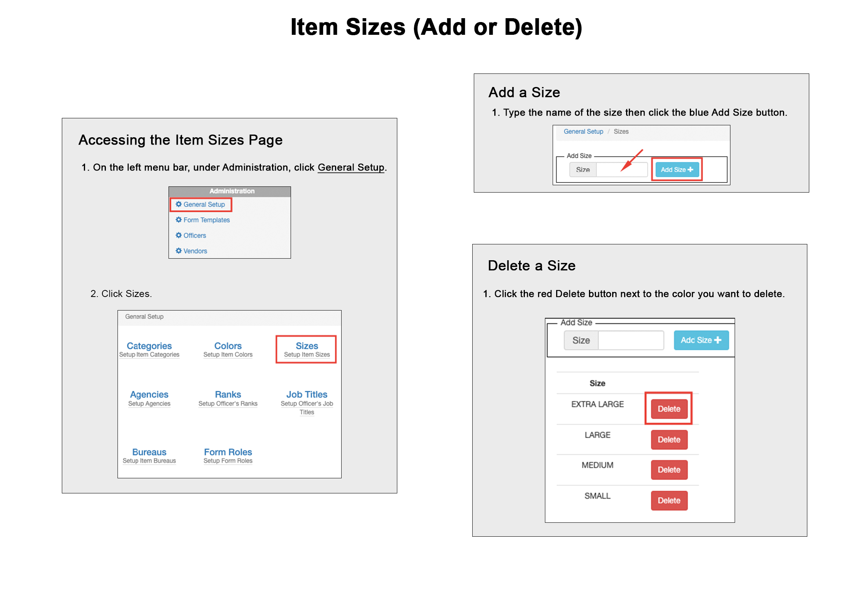This screenshot has width=868, height=592.
Task: Open the Vendors menu entry
Action: click(x=195, y=251)
